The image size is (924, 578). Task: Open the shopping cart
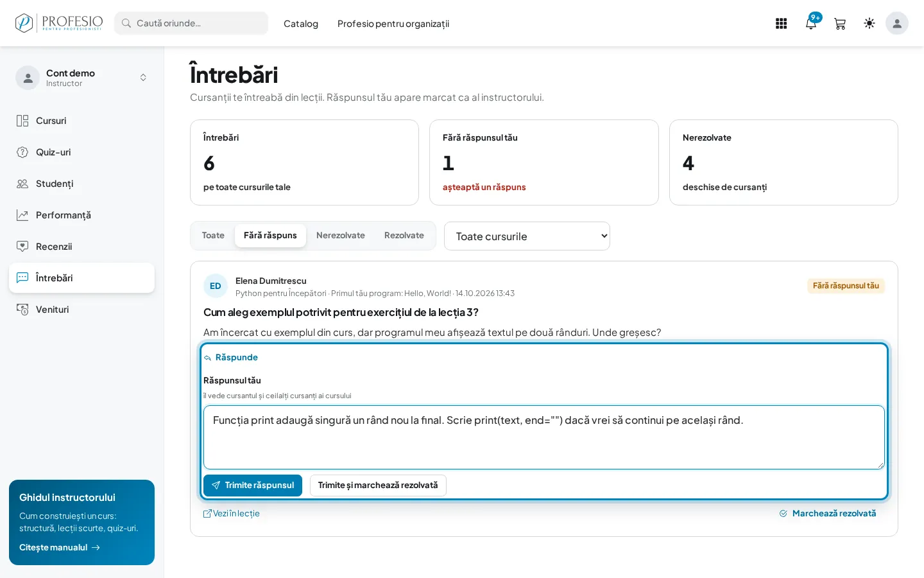point(840,23)
